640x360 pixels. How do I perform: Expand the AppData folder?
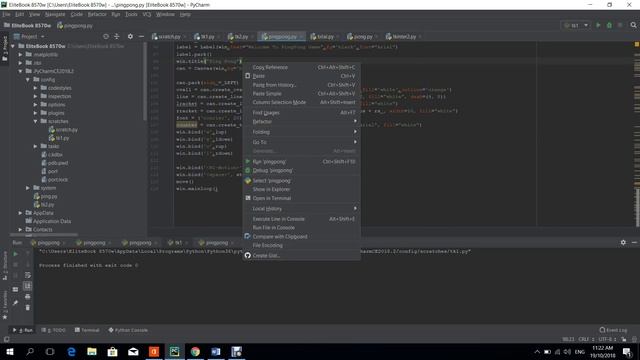(x=20, y=213)
